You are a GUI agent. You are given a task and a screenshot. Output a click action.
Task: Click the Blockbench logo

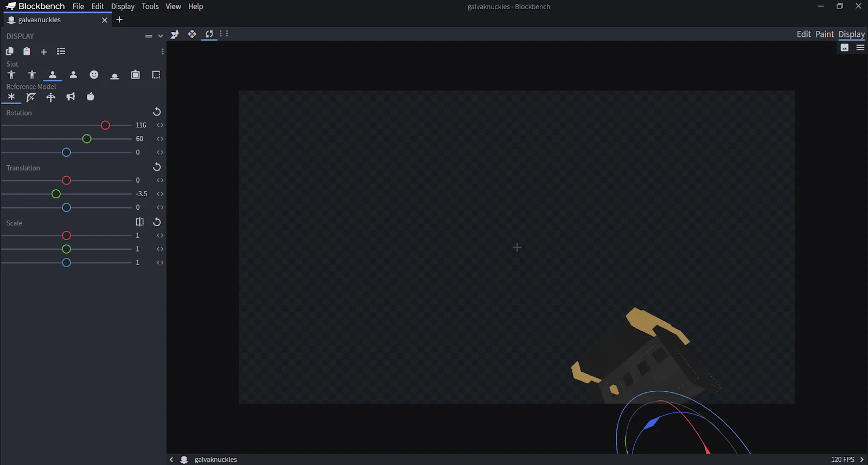point(35,7)
